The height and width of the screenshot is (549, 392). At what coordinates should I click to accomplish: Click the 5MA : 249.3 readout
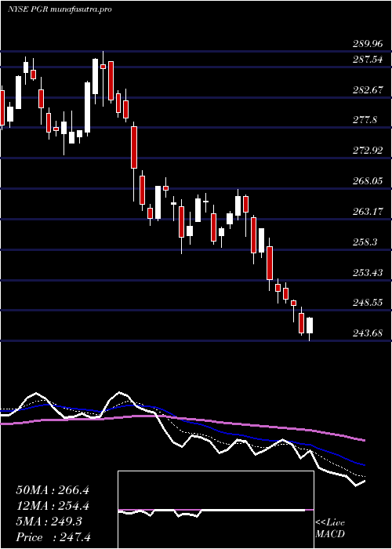click(49, 522)
